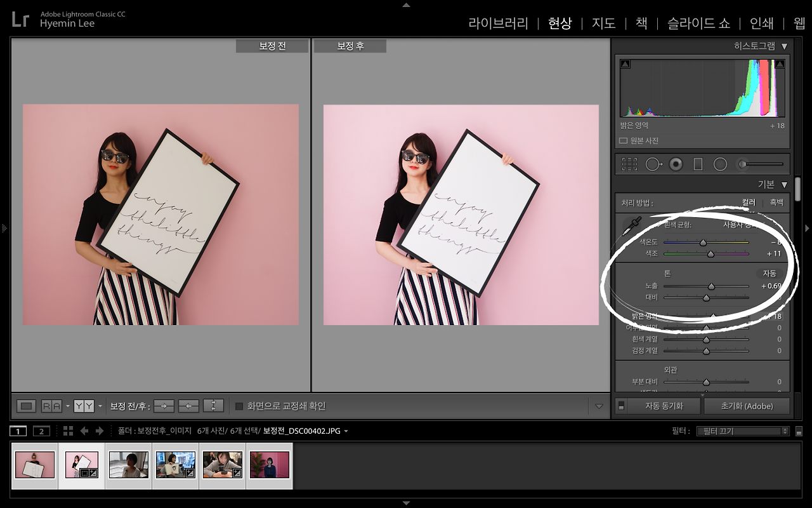Collapse the Basic (기본) panel

784,185
